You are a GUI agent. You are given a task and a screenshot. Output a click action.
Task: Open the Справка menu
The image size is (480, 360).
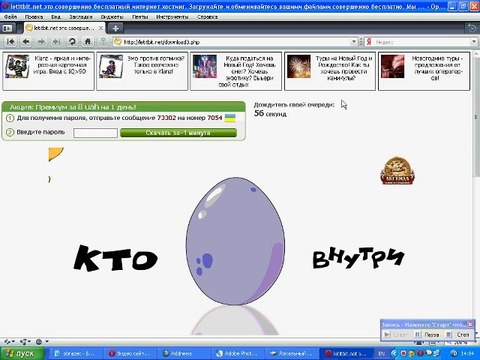coord(207,16)
